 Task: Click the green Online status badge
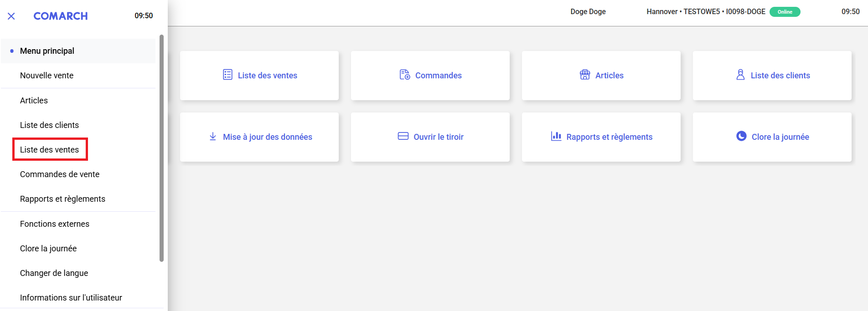point(785,12)
